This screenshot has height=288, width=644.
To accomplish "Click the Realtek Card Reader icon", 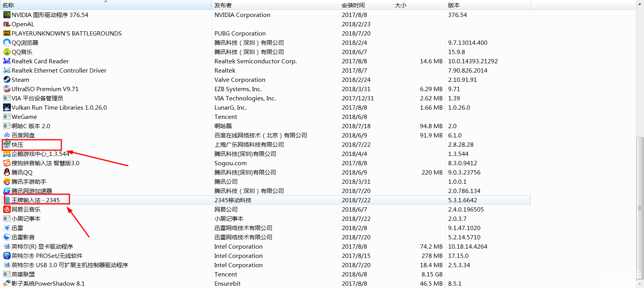I will [x=7, y=61].
